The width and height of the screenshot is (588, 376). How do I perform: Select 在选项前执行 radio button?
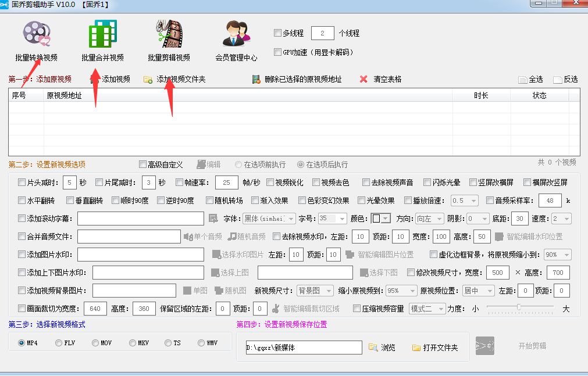pyautogui.click(x=238, y=164)
